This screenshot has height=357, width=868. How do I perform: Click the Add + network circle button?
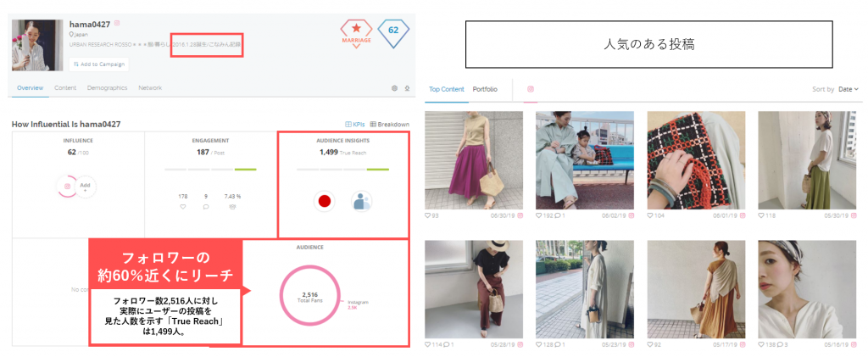86,187
